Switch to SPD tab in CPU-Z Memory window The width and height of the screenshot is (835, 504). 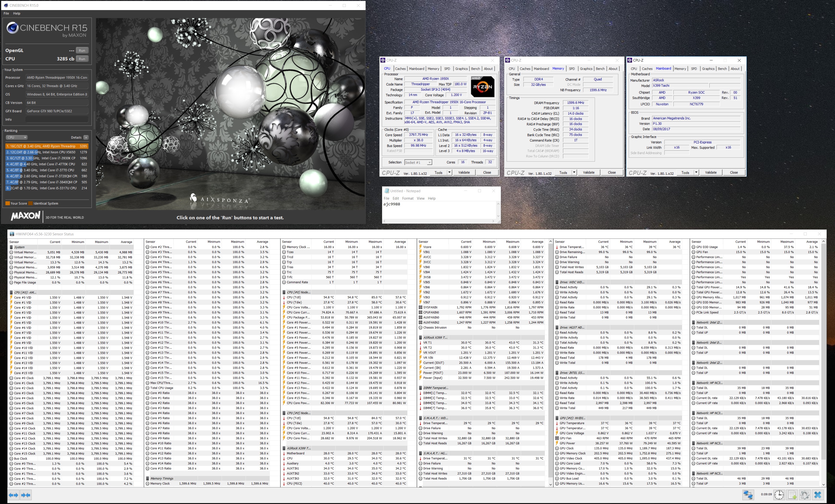pos(572,69)
